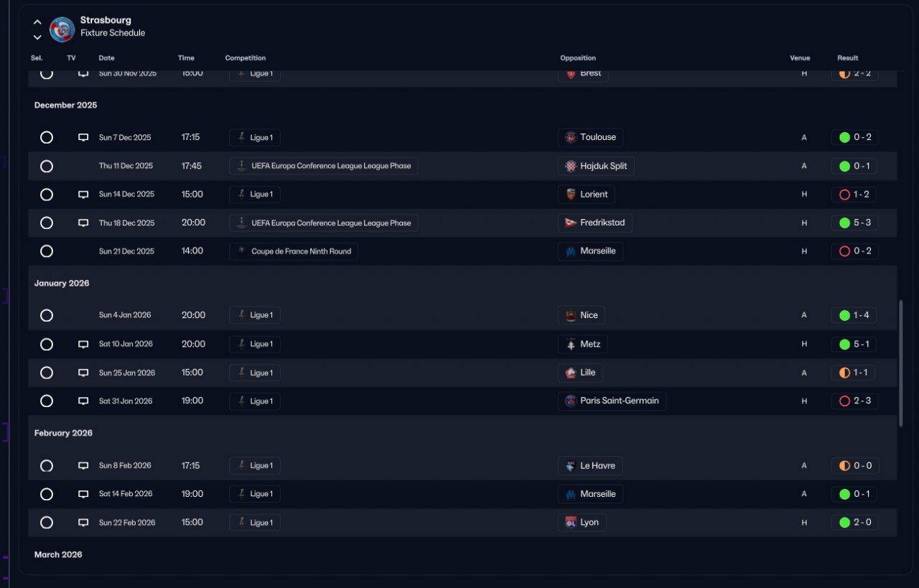The image size is (919, 588).
Task: Open the Ligue 1 chip on the Lyon row
Action: click(255, 522)
